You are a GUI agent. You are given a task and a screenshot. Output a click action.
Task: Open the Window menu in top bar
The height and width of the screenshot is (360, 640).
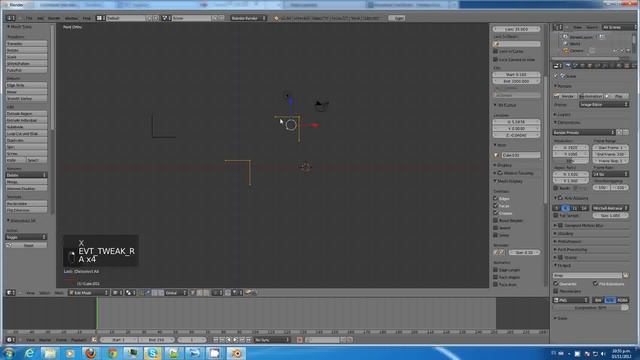71,18
